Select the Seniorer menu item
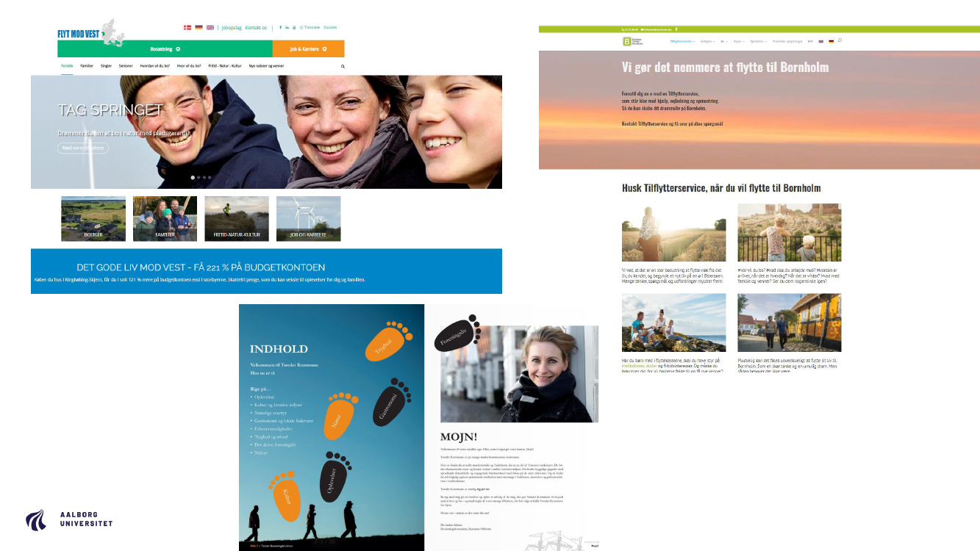 point(126,66)
